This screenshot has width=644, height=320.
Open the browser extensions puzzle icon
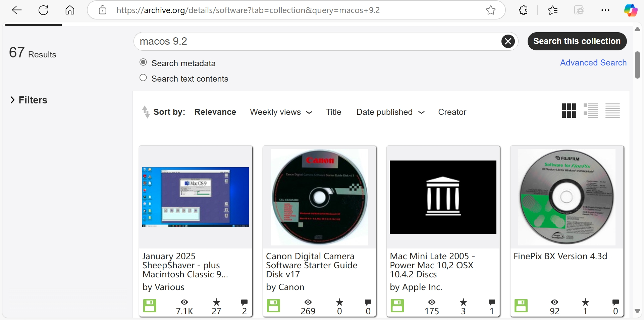523,10
